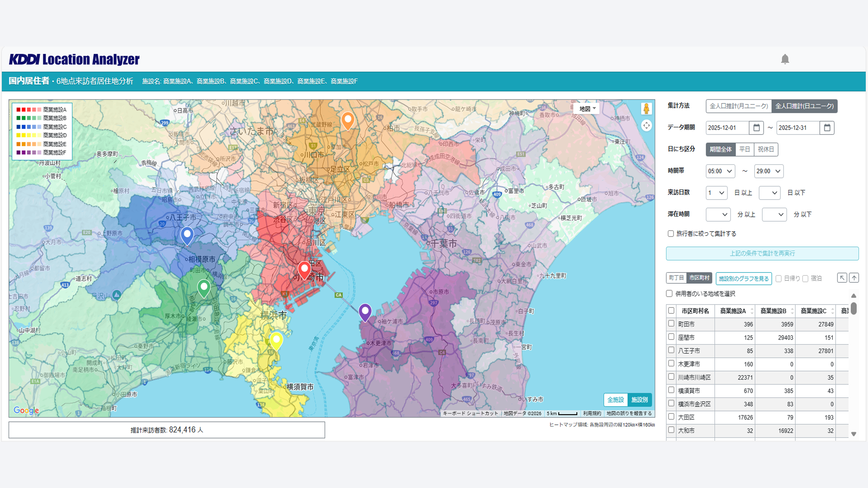Image resolution: width=868 pixels, height=488 pixels.
Task: Check the 併用者のいる地域を選択 box
Action: click(670, 293)
